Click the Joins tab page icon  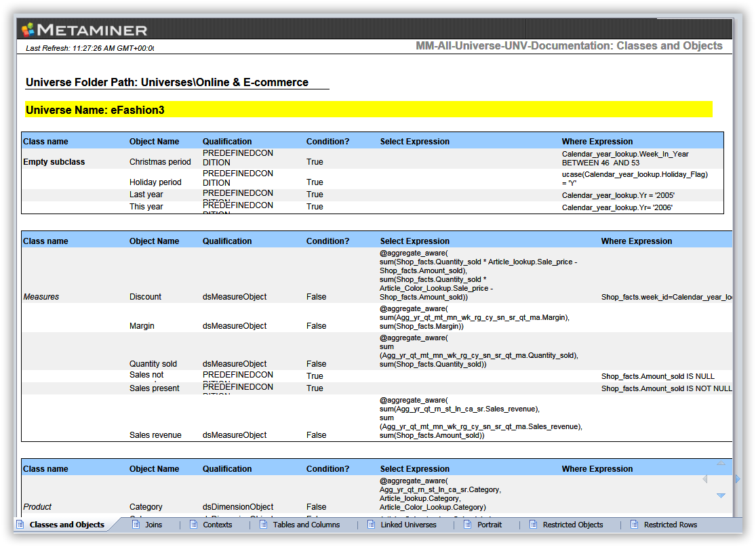pyautogui.click(x=136, y=525)
